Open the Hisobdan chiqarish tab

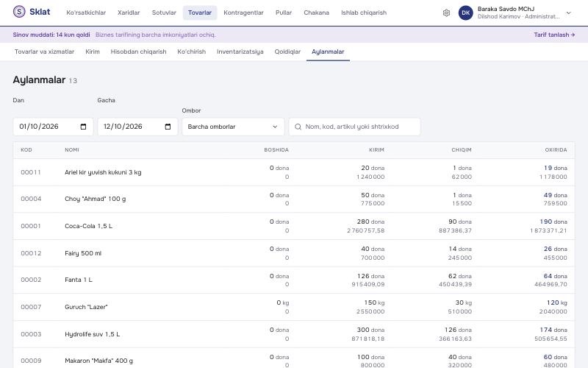pos(138,52)
